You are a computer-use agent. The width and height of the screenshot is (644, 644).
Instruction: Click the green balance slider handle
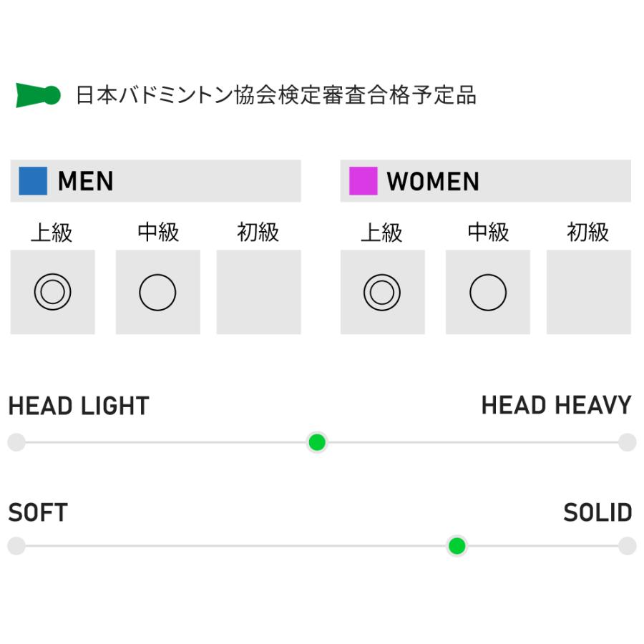(x=317, y=442)
